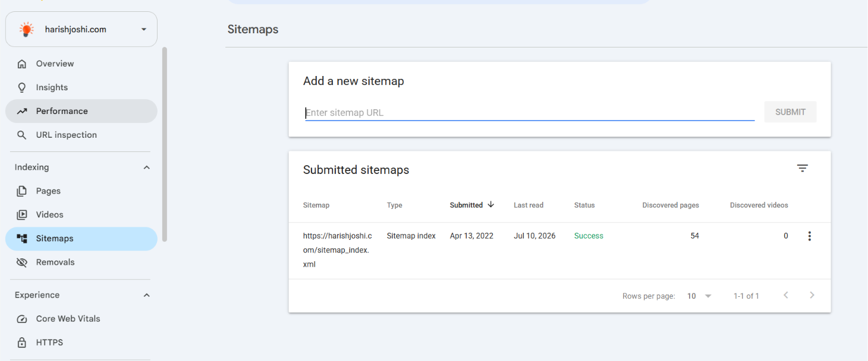Screen dimensions: 868x361
Task: Sort by Submitted column header
Action: [466, 205]
